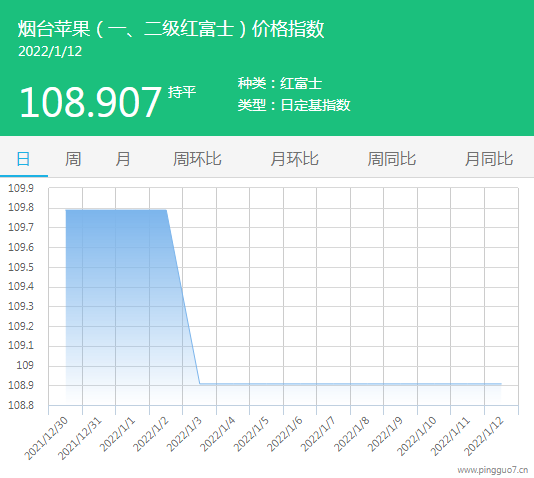This screenshot has width=534, height=478.
Task: Click the 2022/1/7 x-axis label
Action: point(318,434)
